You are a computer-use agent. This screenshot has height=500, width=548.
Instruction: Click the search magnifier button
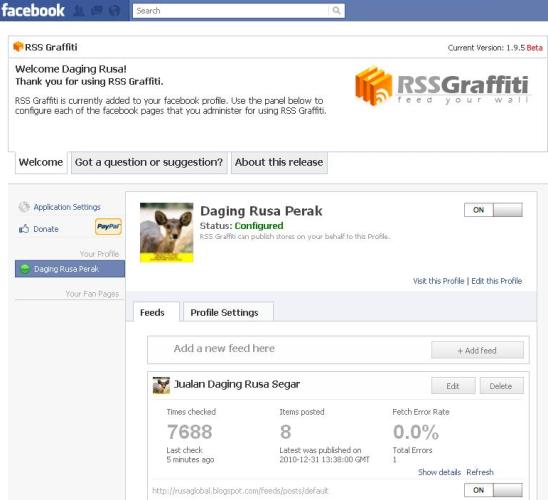[x=336, y=11]
